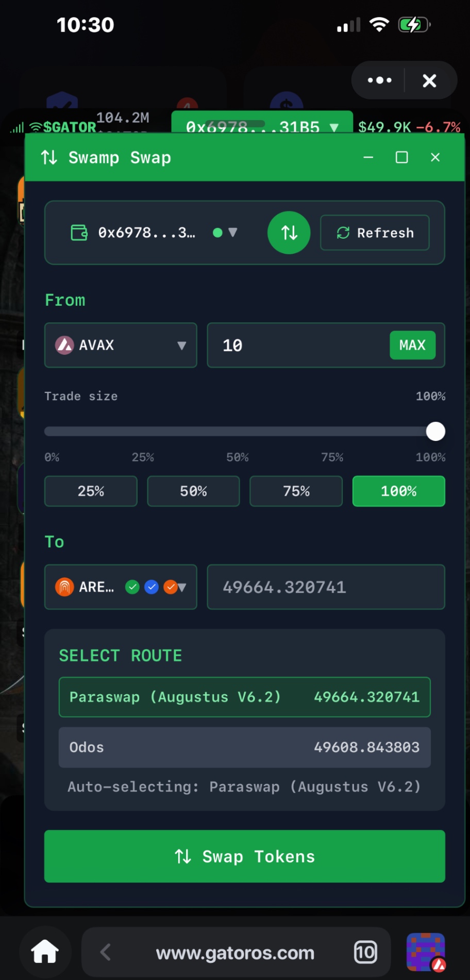Image resolution: width=470 pixels, height=980 pixels.
Task: Open the pixelated wallet avatar icon
Action: coord(425,952)
